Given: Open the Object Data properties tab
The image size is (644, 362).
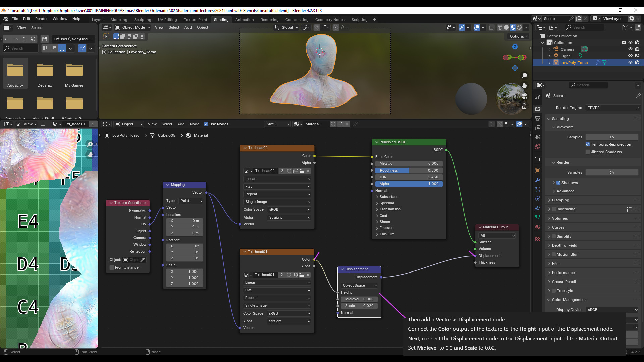Looking at the screenshot, I should pos(538,218).
